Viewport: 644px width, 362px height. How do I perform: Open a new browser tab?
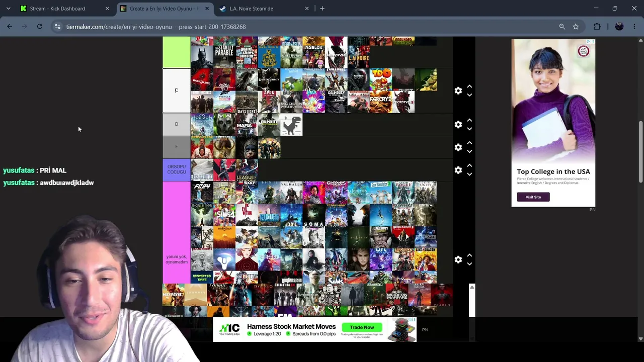coord(322,9)
